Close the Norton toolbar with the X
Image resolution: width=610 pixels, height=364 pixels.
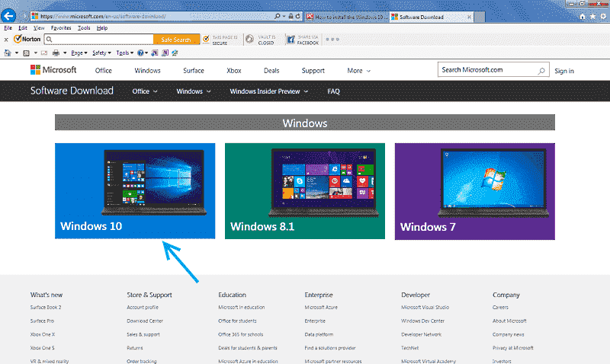click(x=6, y=40)
